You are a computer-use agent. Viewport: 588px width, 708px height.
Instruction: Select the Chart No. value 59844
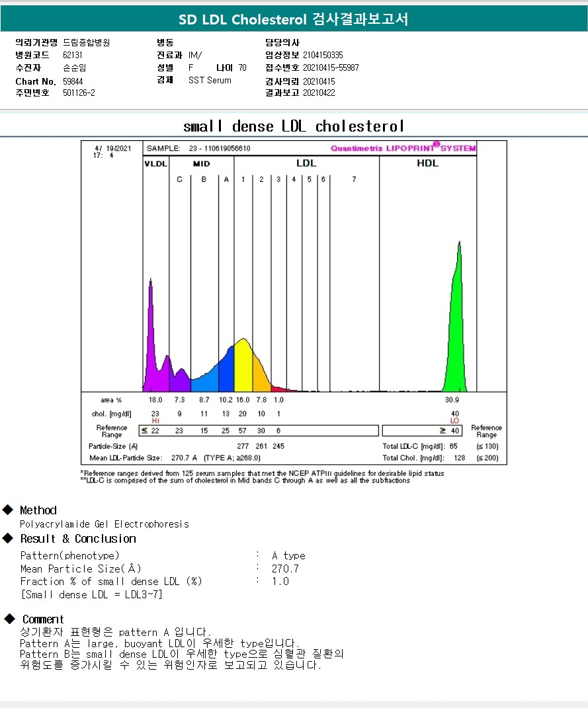pyautogui.click(x=73, y=81)
